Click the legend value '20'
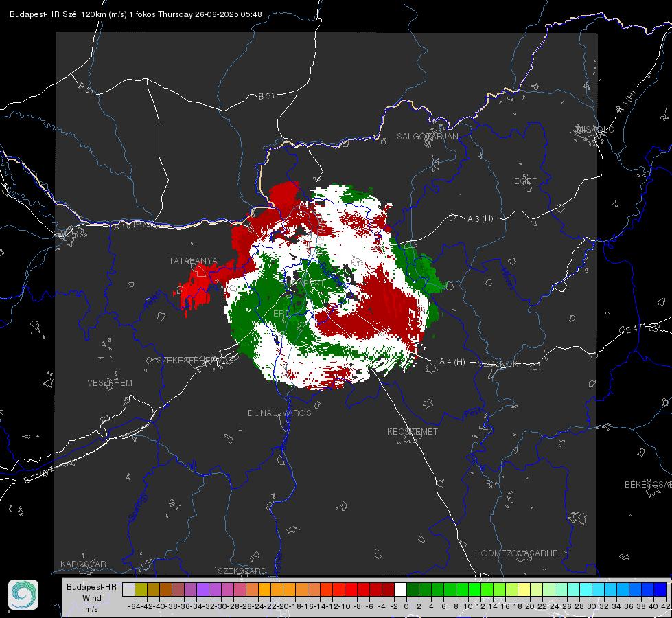The height and width of the screenshot is (618, 672). pos(530,606)
